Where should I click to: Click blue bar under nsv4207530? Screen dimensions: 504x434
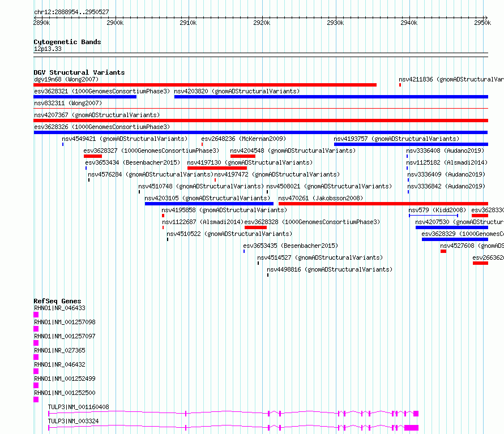tap(452, 228)
